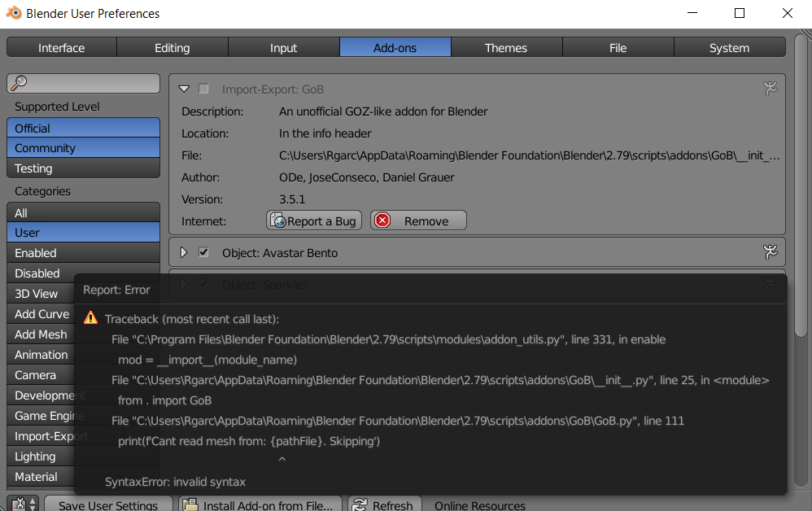
Task: Open the System preferences tab
Action: pyautogui.click(x=728, y=46)
